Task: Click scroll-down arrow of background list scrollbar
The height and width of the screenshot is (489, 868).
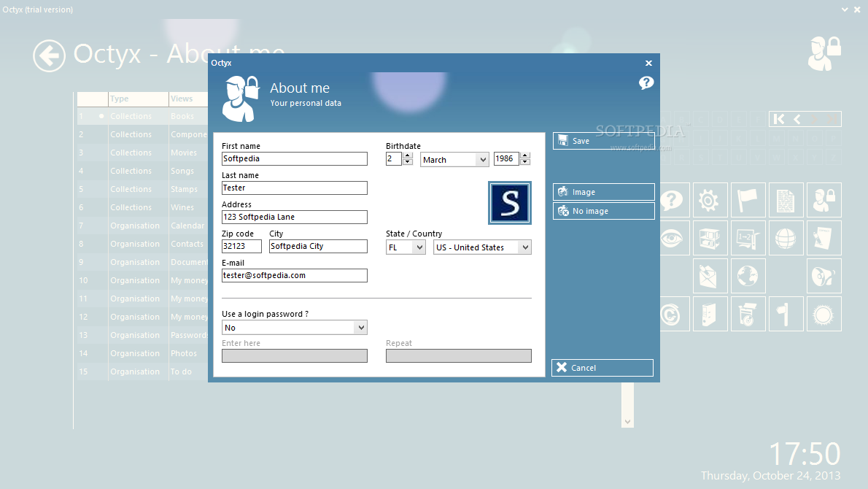Action: [627, 422]
